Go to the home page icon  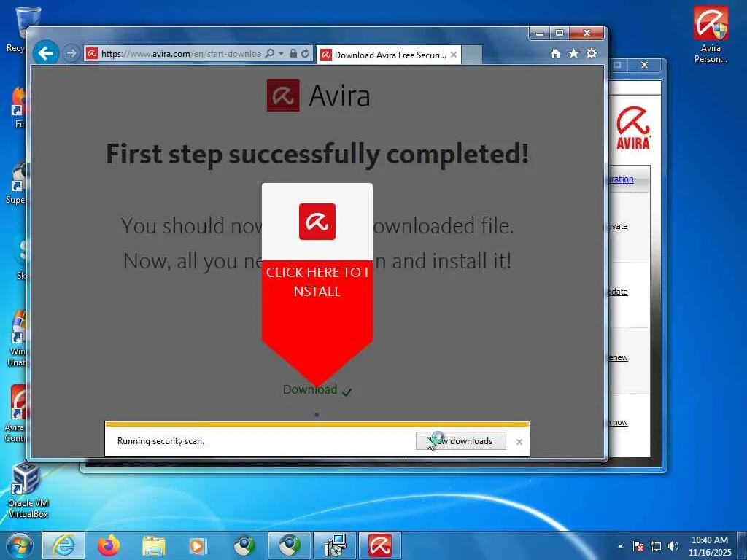pyautogui.click(x=556, y=54)
